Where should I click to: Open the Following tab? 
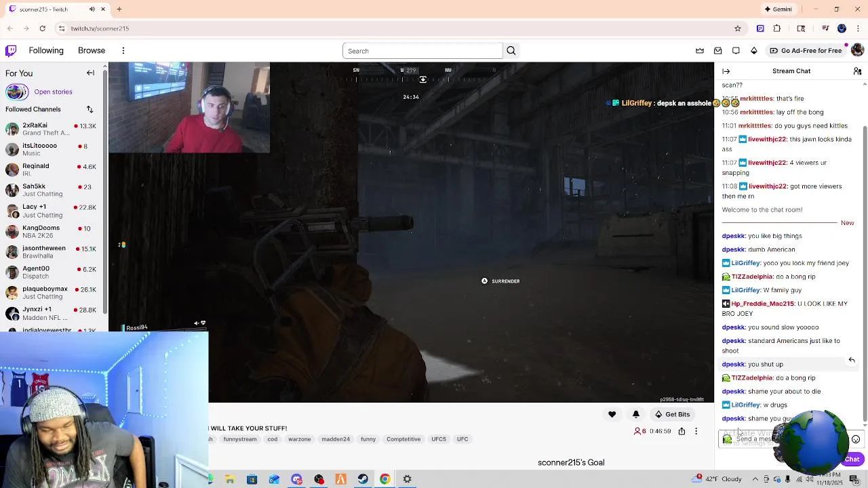46,51
